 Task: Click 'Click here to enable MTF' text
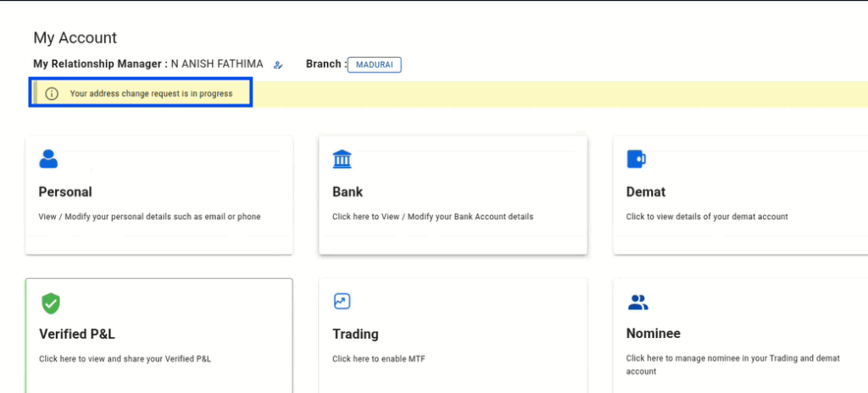click(379, 358)
